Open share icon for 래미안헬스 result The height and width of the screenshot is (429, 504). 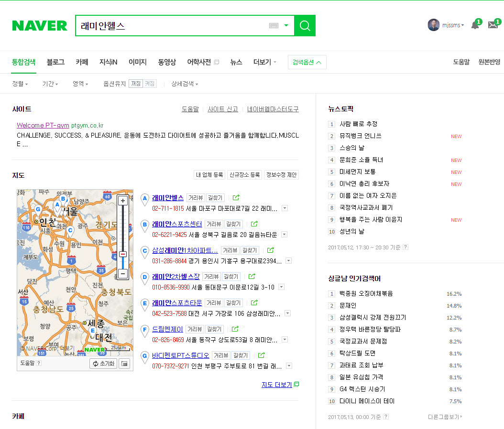point(236,197)
